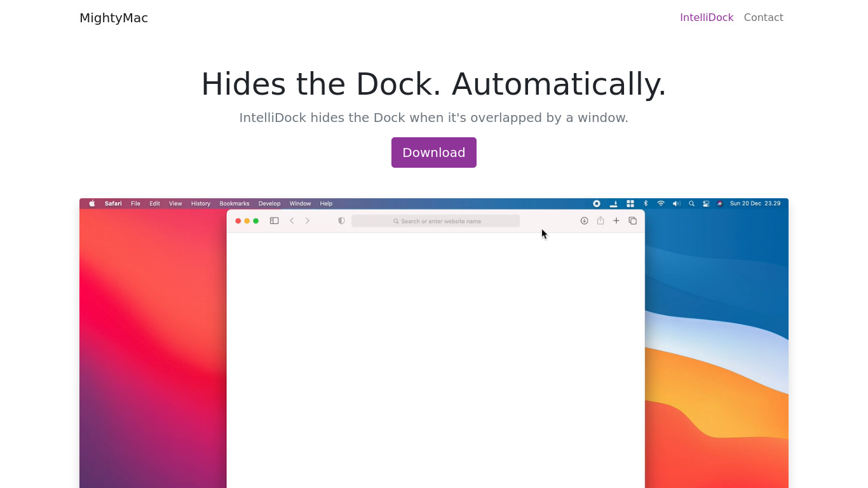This screenshot has height=488, width=868.
Task: Click the Safari share icon
Action: click(x=600, y=220)
